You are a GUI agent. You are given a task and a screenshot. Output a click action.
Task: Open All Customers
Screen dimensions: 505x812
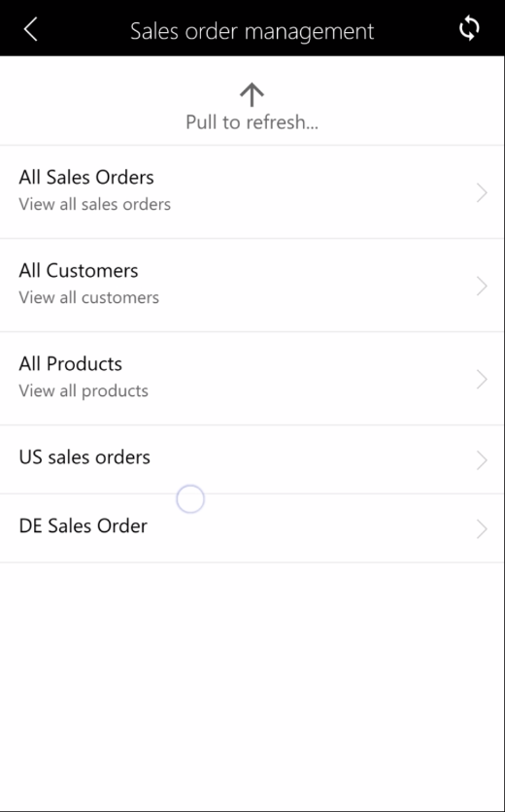tap(252, 286)
